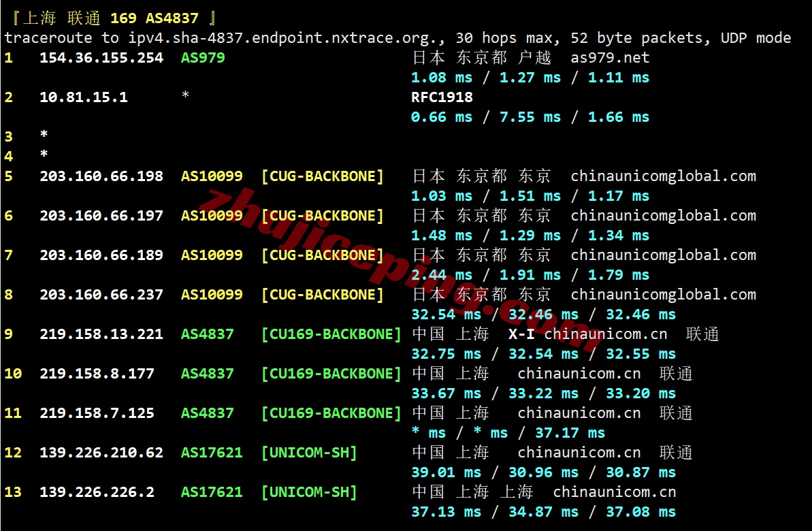Click AS979 label on hop 1
The width and height of the screenshot is (812, 531).
tap(202, 57)
